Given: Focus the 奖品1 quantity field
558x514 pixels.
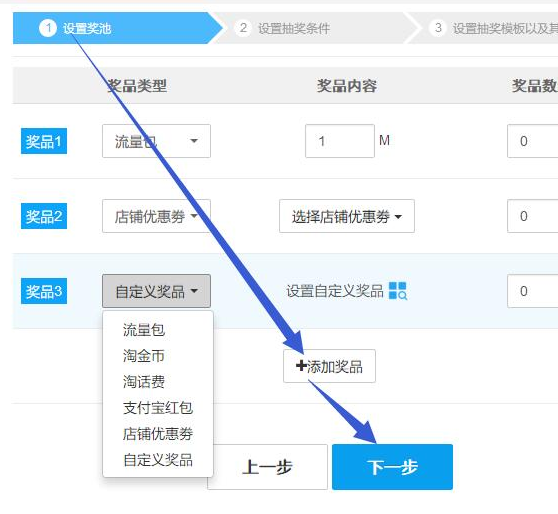Looking at the screenshot, I should (x=532, y=141).
